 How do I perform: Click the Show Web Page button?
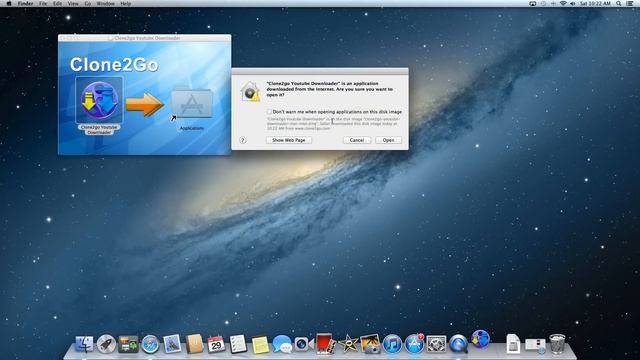coord(289,140)
